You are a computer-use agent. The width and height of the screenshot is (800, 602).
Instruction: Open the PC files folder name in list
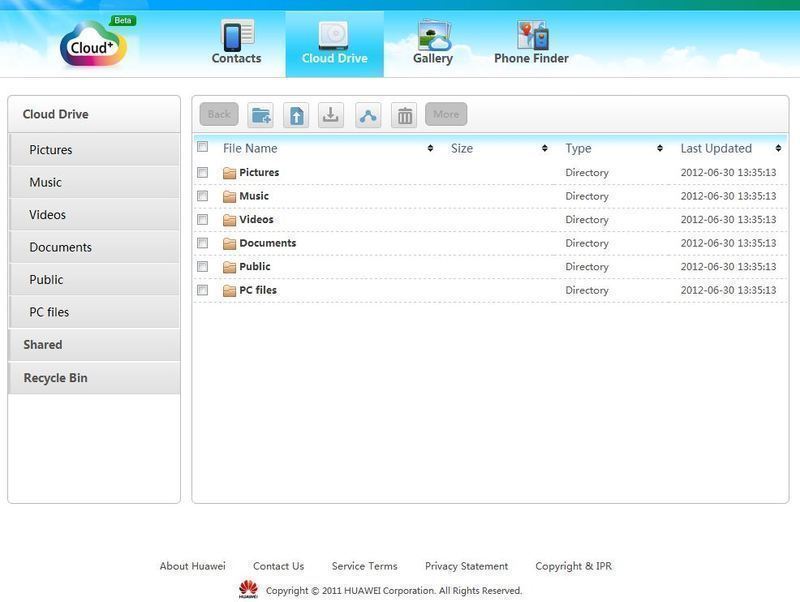point(258,290)
